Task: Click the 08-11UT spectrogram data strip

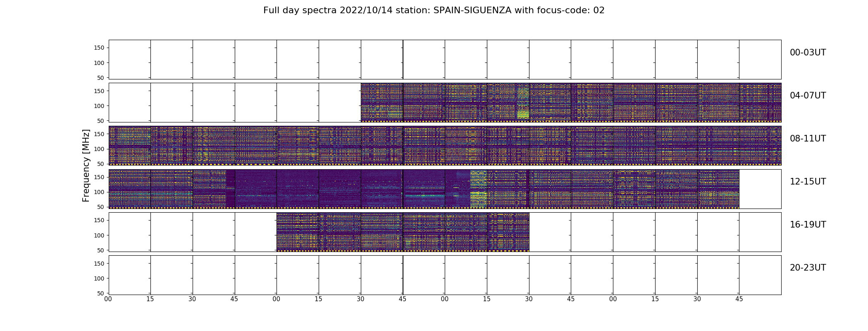Action: [445, 146]
